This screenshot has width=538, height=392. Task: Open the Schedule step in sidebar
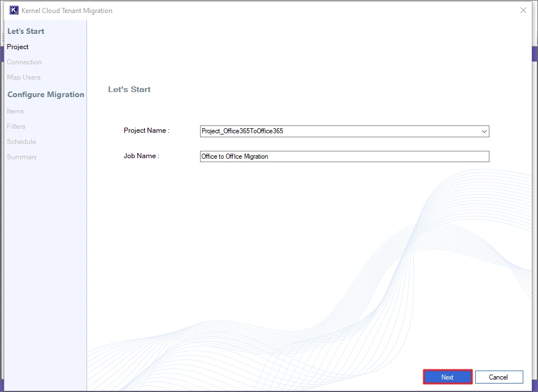pyautogui.click(x=21, y=142)
